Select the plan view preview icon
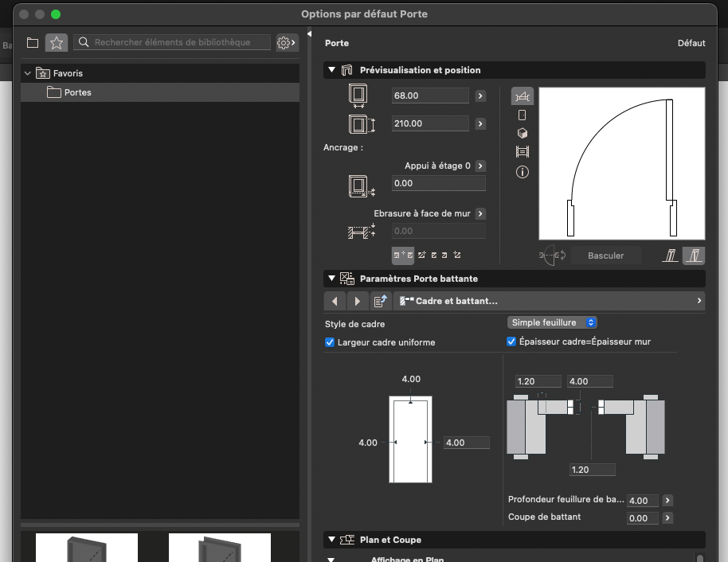The height and width of the screenshot is (562, 728). [x=523, y=96]
